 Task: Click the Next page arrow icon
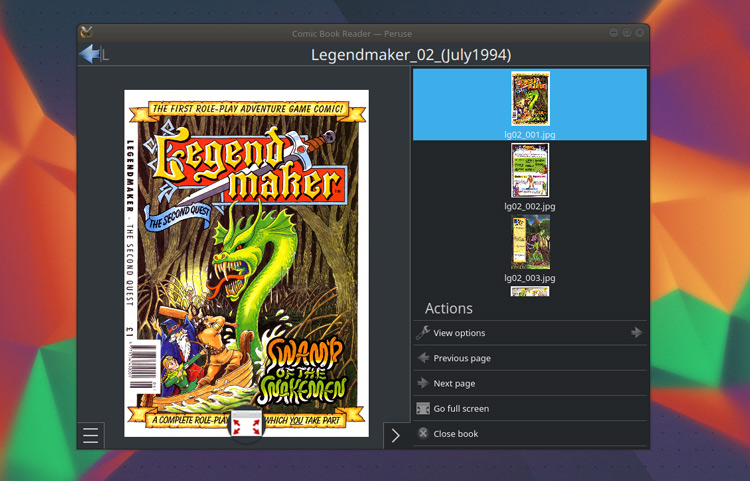click(423, 383)
